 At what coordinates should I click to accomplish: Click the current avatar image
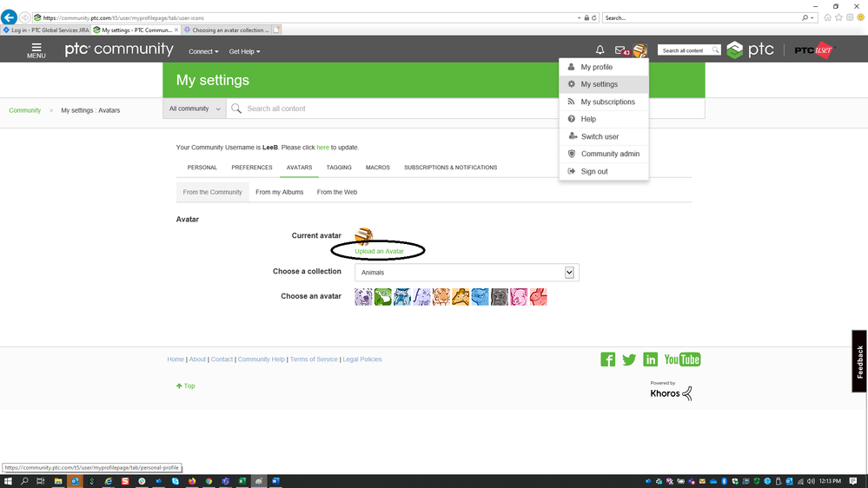(x=364, y=235)
